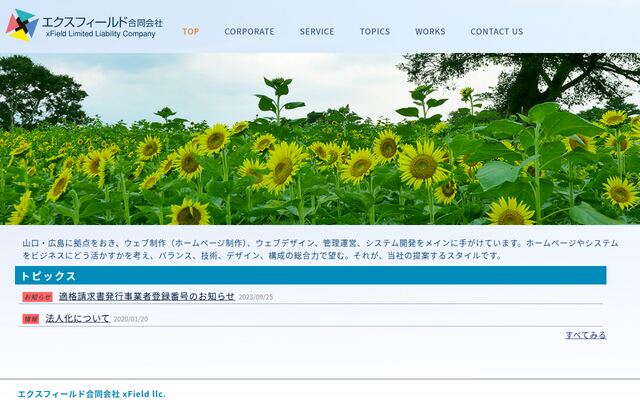This screenshot has width=640, height=400.
Task: Click the date 2023/09/25
Action: [x=256, y=297]
